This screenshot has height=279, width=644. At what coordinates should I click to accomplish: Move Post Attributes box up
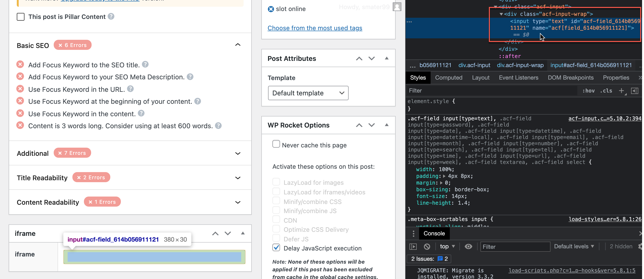(x=359, y=58)
